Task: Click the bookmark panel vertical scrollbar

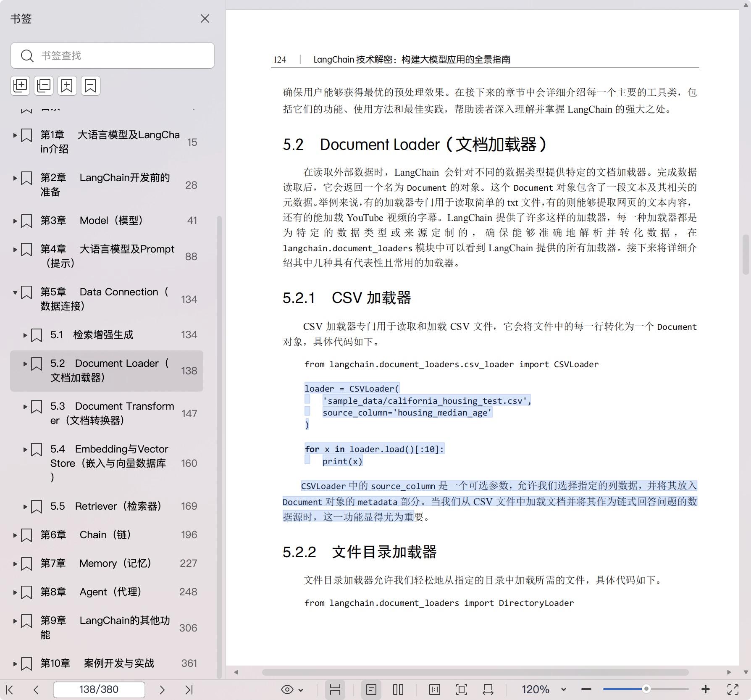Action: (219, 447)
